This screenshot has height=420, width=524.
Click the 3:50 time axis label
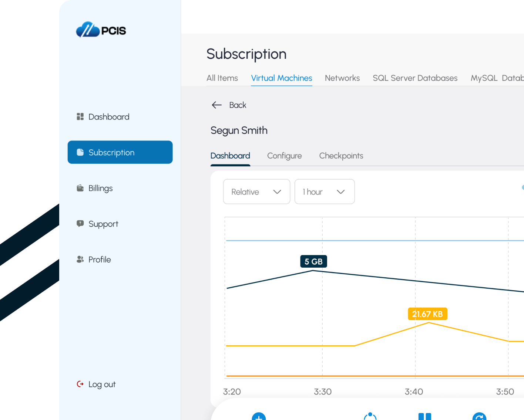coord(505,392)
